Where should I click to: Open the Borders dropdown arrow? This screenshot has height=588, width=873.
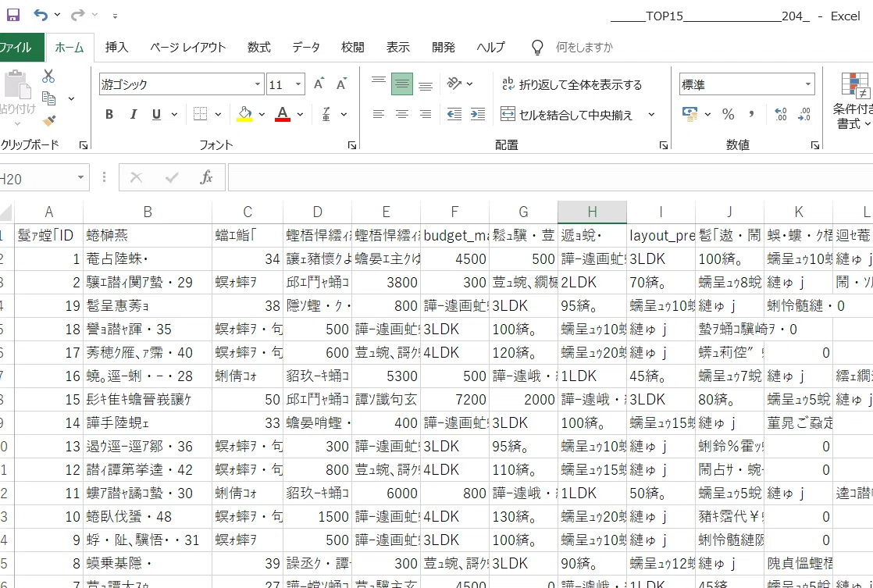[219, 114]
